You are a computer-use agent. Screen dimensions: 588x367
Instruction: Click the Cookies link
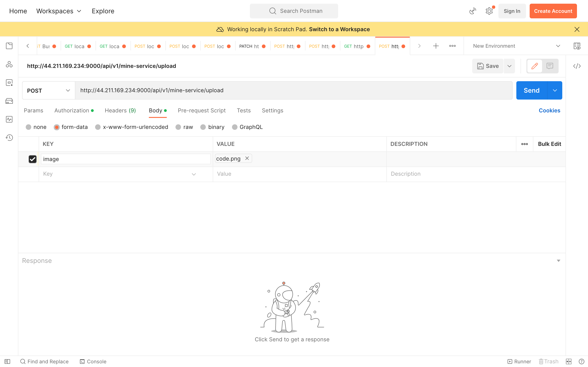549,111
